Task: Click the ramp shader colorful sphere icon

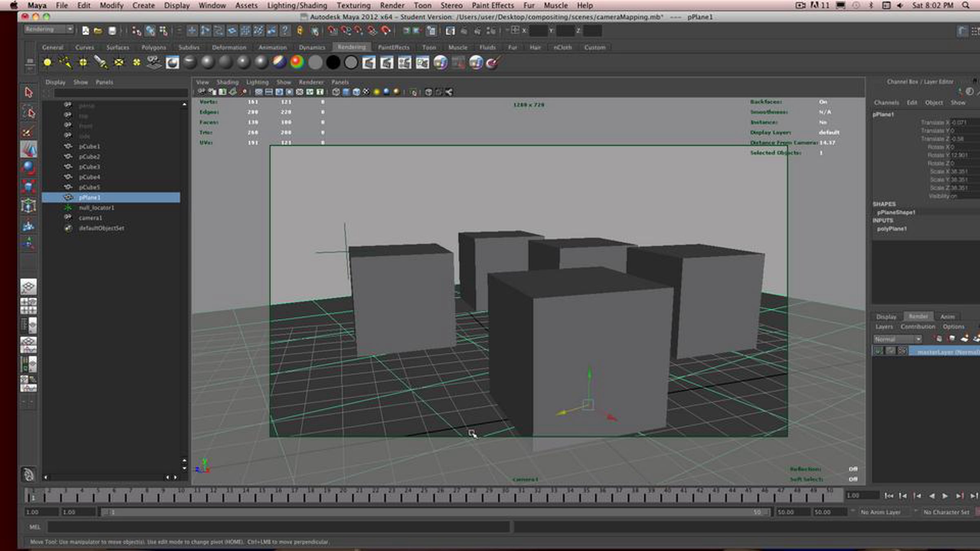Action: pyautogui.click(x=297, y=62)
